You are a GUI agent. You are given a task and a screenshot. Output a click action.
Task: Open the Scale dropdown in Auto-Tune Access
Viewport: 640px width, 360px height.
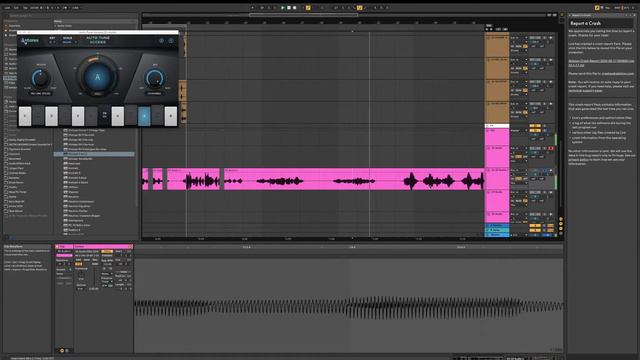point(69,42)
